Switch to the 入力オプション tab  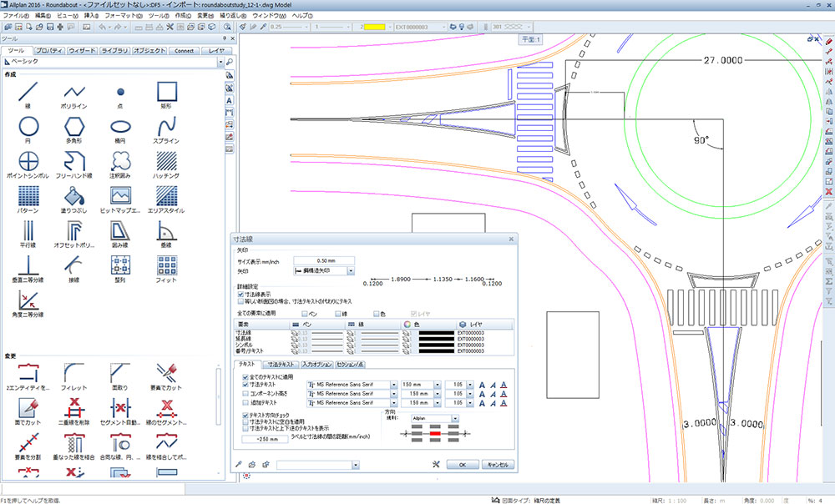316,365
